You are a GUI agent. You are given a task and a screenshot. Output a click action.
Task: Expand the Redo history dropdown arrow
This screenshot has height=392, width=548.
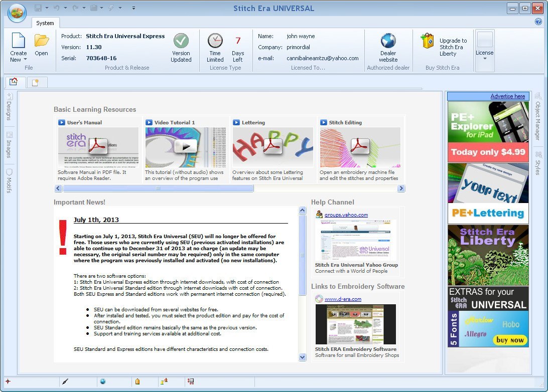pyautogui.click(x=84, y=8)
